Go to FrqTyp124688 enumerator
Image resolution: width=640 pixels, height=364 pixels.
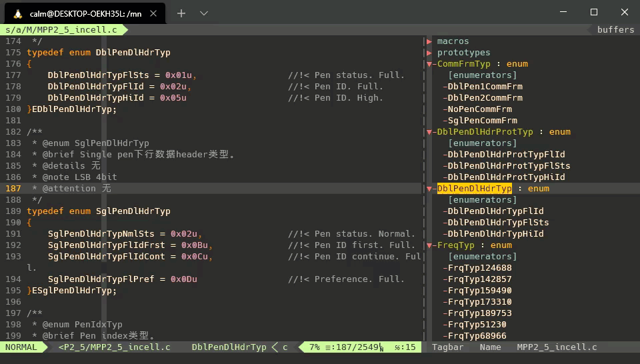pyautogui.click(x=479, y=268)
